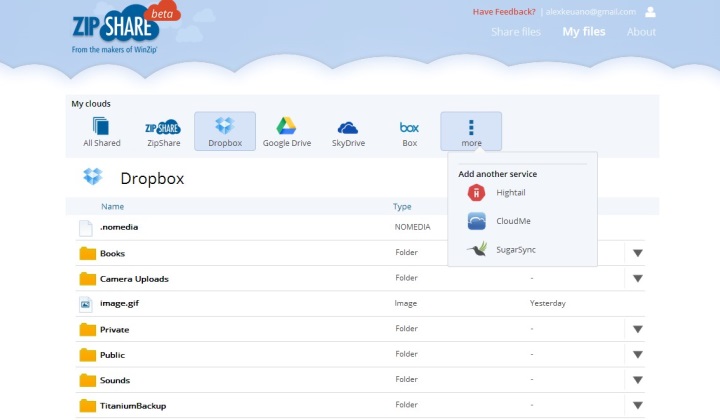
Task: Click the user account profile icon
Action: point(651,12)
